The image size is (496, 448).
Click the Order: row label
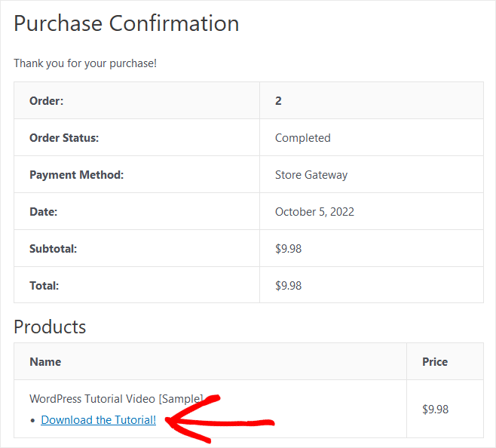click(47, 100)
